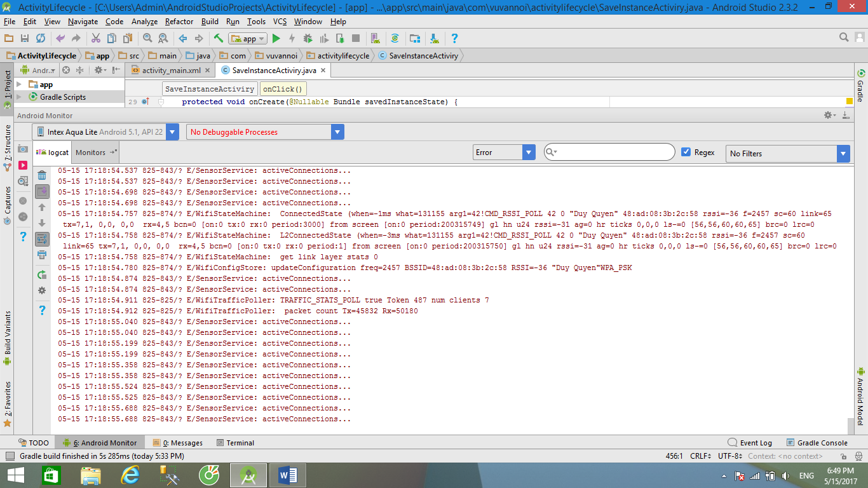Viewport: 868px width, 488px height.
Task: Click the Copy toolbar icon
Action: tap(112, 39)
